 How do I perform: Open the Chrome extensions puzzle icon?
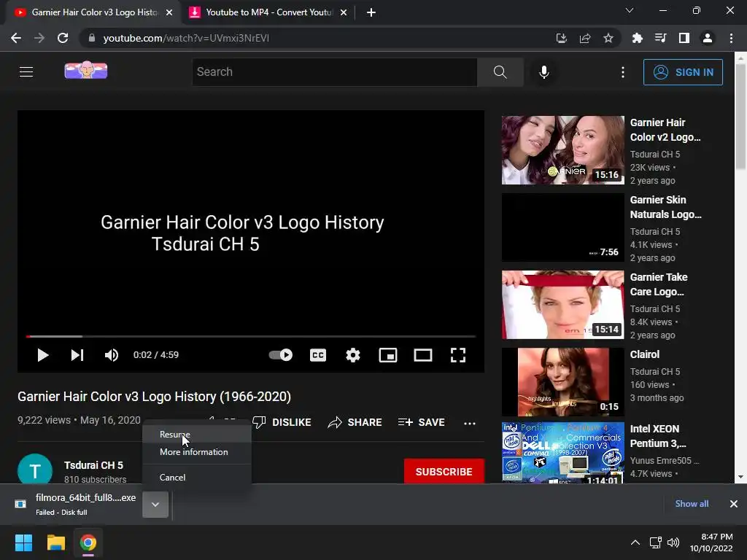point(637,38)
